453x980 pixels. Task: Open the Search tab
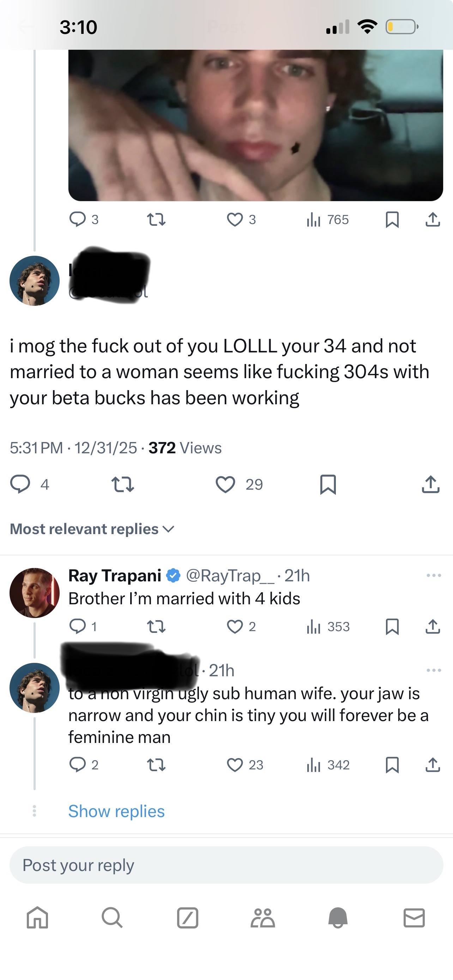pyautogui.click(x=112, y=918)
